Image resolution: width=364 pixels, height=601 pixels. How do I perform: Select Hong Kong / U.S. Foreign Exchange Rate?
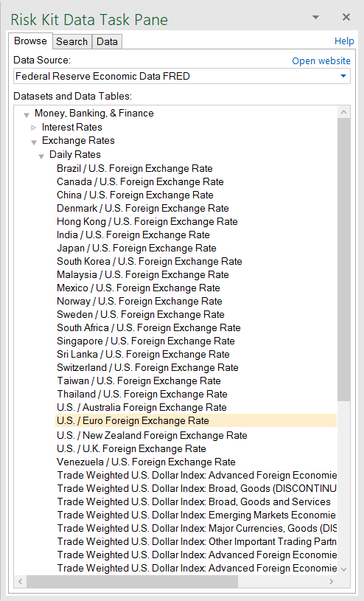147,221
